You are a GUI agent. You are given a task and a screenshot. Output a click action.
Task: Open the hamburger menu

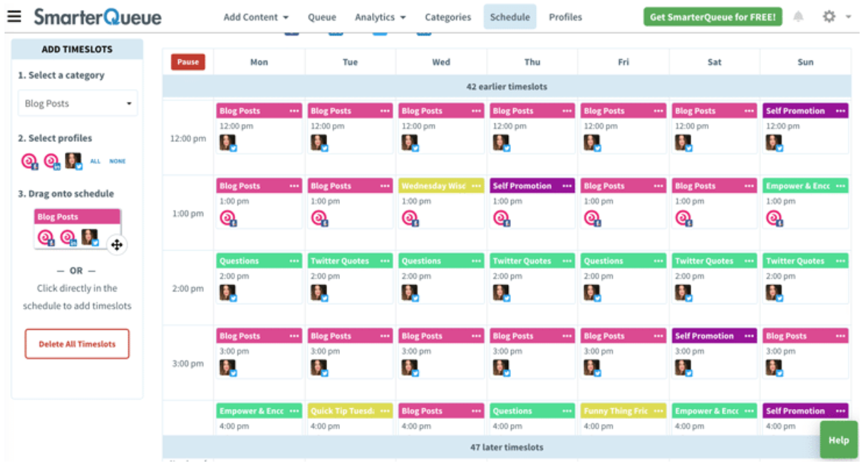point(14,16)
